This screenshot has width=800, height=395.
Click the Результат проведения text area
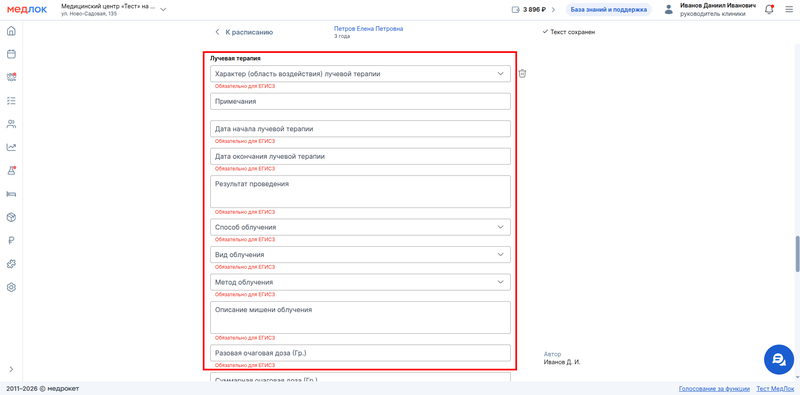360,191
